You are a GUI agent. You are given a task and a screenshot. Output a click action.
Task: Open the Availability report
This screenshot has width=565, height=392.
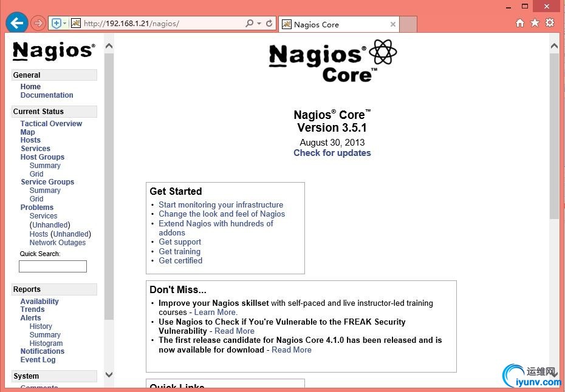[x=39, y=302]
